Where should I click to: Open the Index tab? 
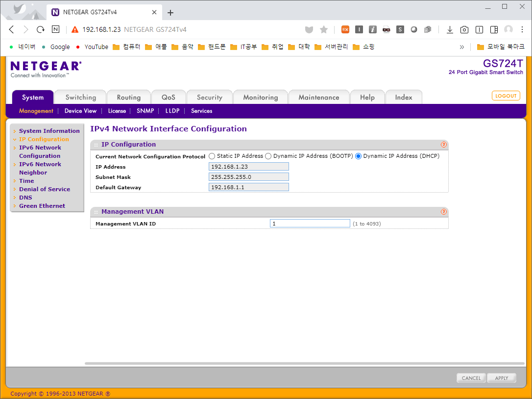click(404, 98)
